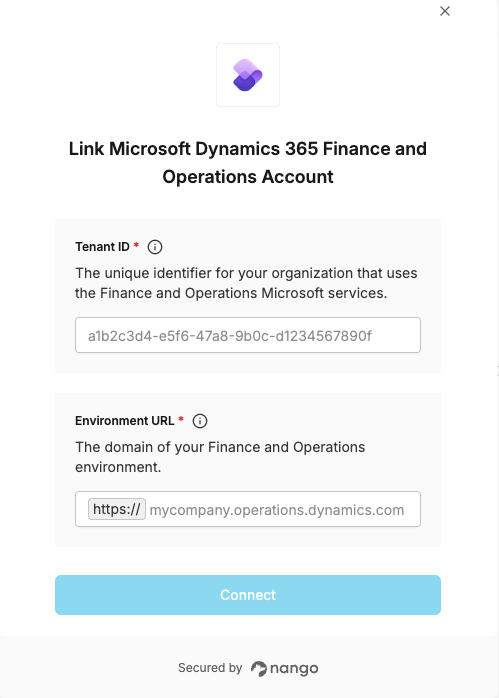Click the Environment URL description text
The height and width of the screenshot is (698, 499).
[x=220, y=457]
